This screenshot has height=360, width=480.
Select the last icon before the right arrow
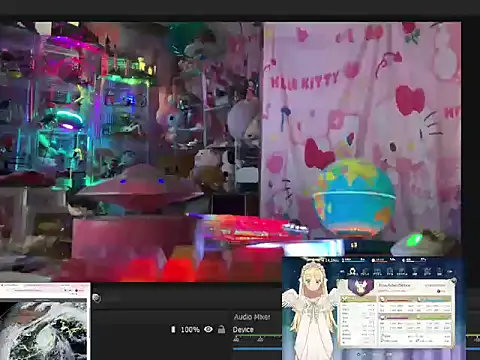[x=439, y=271]
